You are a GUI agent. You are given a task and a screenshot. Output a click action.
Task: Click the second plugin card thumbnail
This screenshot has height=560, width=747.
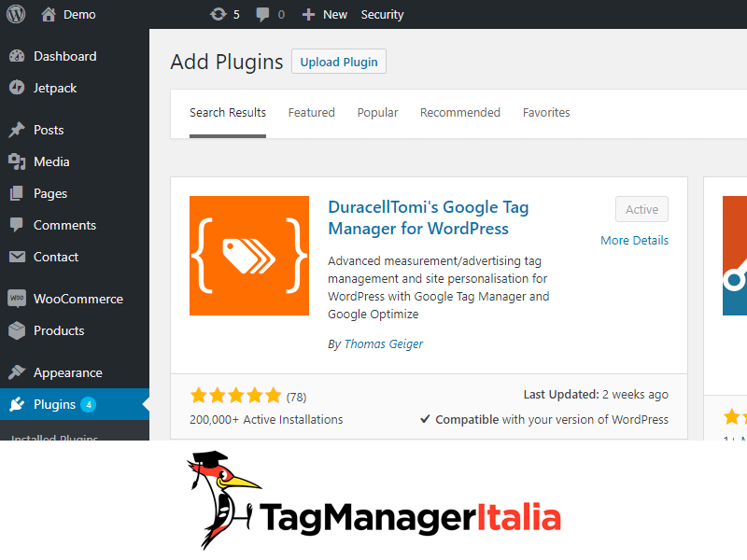click(735, 256)
